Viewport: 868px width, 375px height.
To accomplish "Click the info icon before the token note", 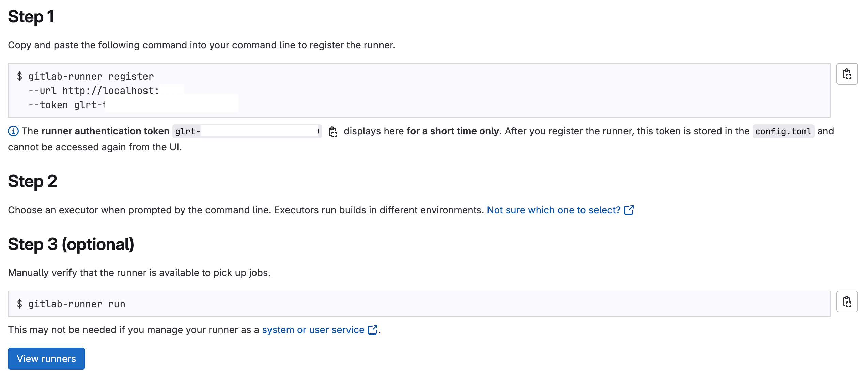I will pos(13,131).
